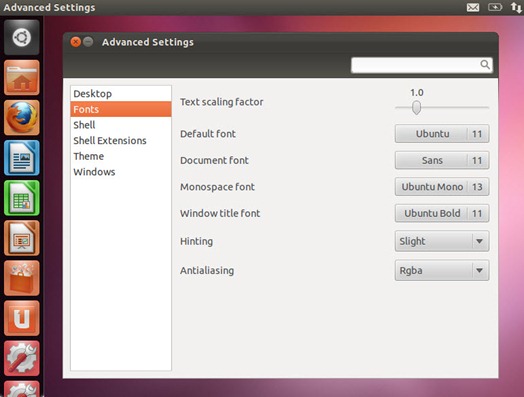Choose Default font button Ubuntu 11
Screen dimensions: 524x397
(442, 134)
